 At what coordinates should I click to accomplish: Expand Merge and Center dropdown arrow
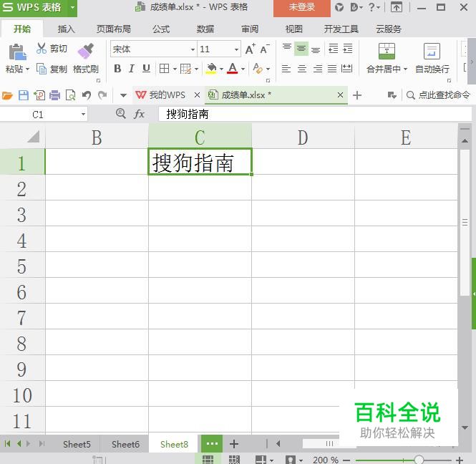tap(405, 69)
